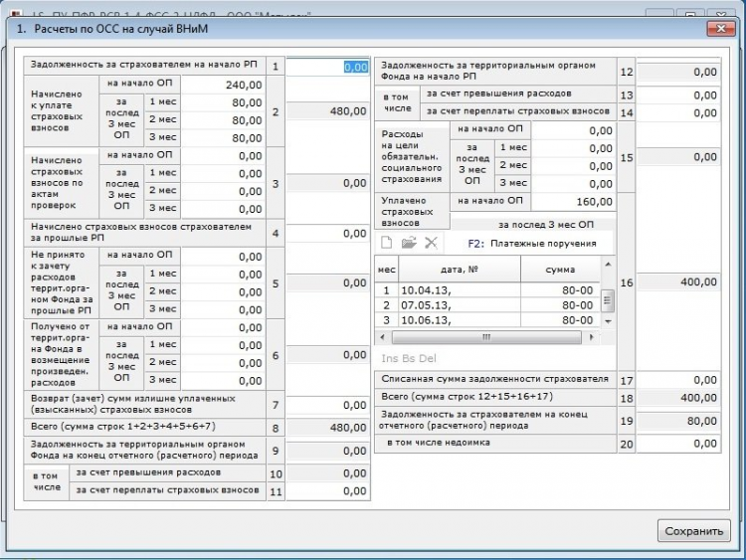Edit Получено от Фонда на начало ОП field
This screenshot has width=746, height=560.
[x=223, y=327]
